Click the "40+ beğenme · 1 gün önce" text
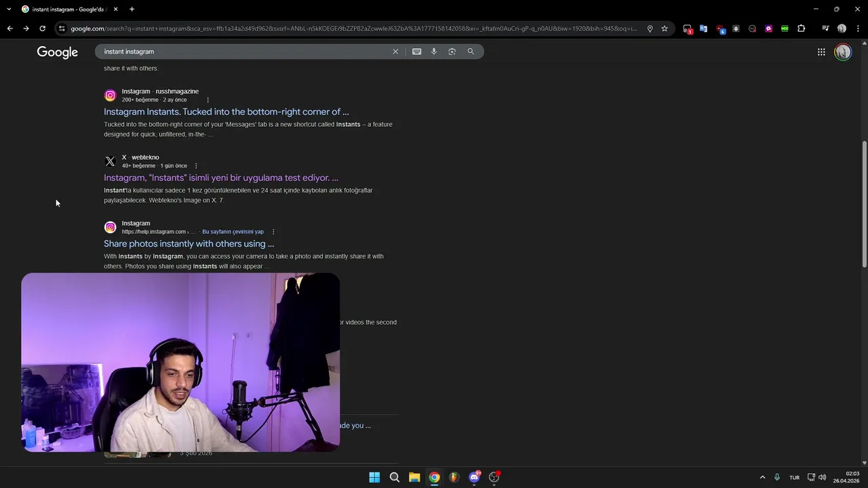Screen dimensions: 868x488 tap(155, 166)
